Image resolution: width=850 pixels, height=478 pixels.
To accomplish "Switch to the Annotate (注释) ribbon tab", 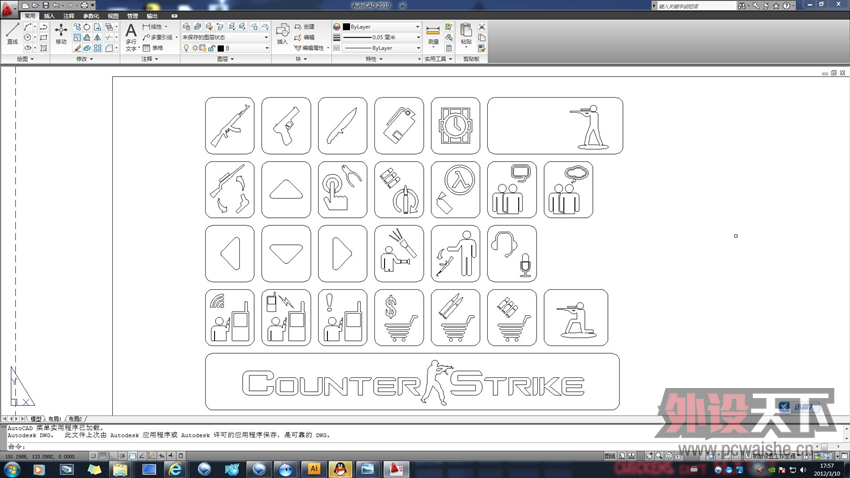I will (x=69, y=16).
